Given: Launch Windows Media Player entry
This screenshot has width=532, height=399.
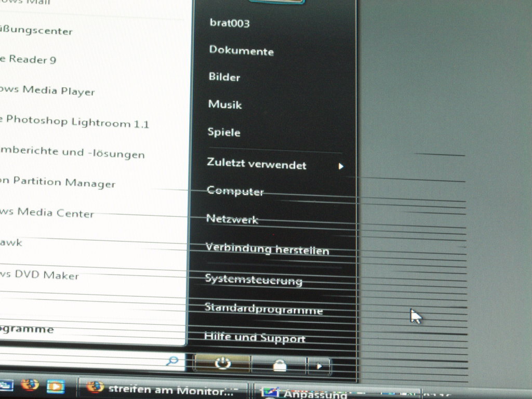Looking at the screenshot, I should point(47,90).
